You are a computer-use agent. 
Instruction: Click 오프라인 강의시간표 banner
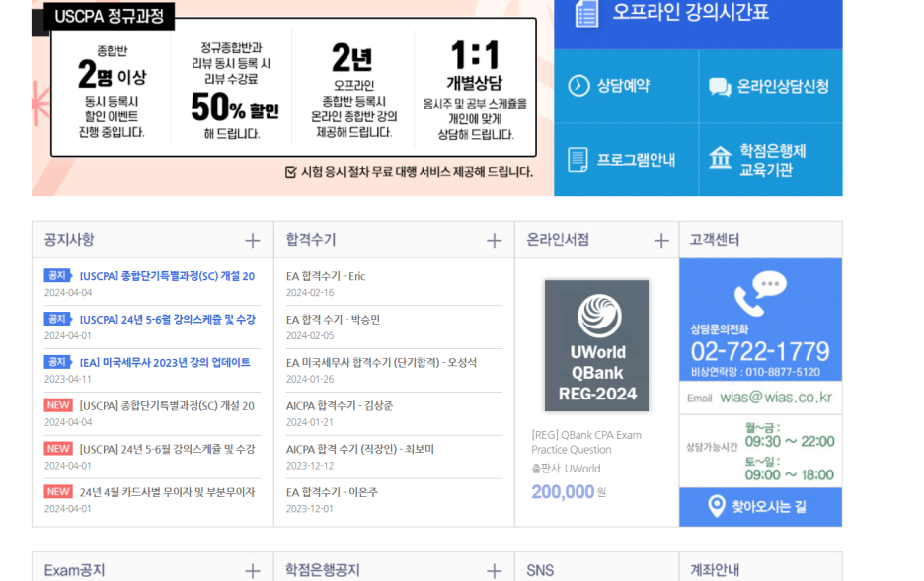698,24
